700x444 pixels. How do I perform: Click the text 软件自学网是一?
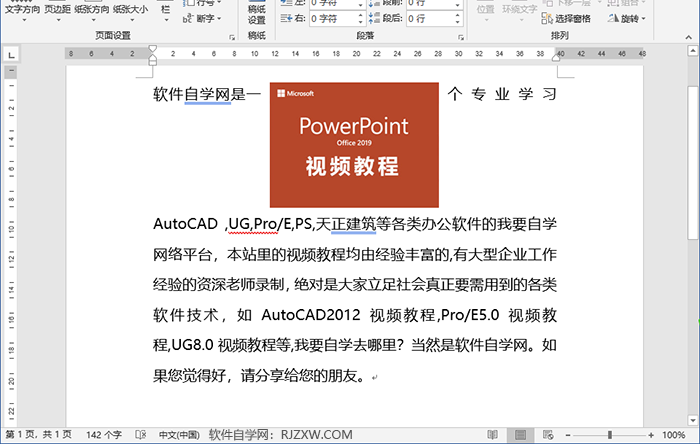[x=207, y=94]
